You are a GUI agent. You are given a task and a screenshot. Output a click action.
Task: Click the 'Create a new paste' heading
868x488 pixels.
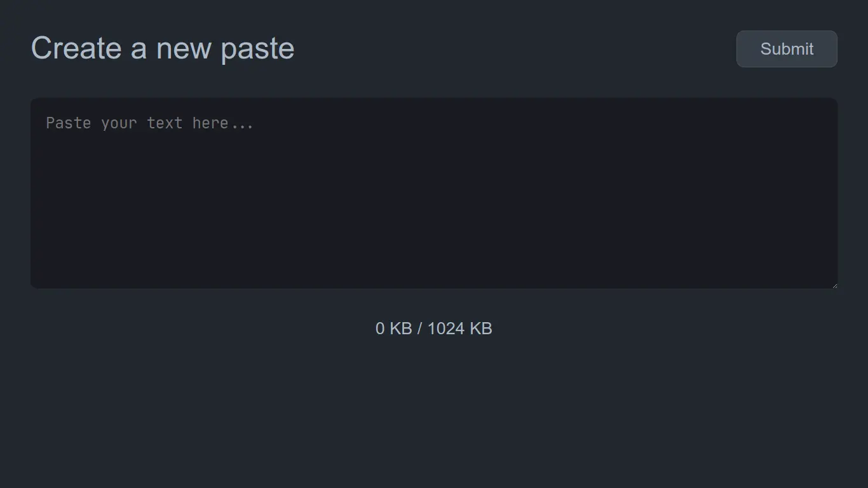pyautogui.click(x=162, y=48)
